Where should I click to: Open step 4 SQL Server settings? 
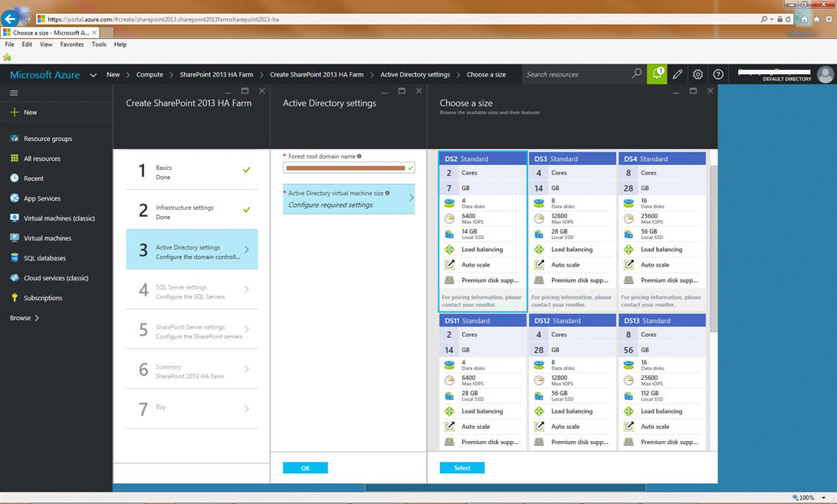point(192,291)
